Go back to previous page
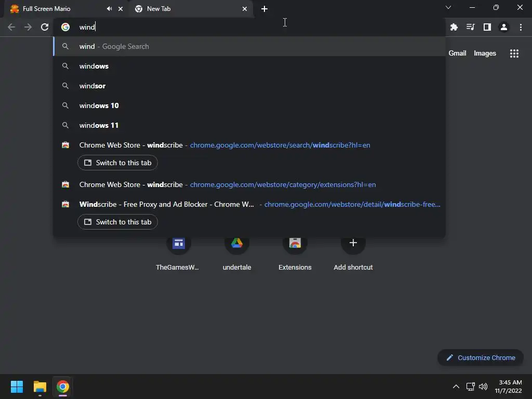532x399 pixels. pyautogui.click(x=11, y=27)
